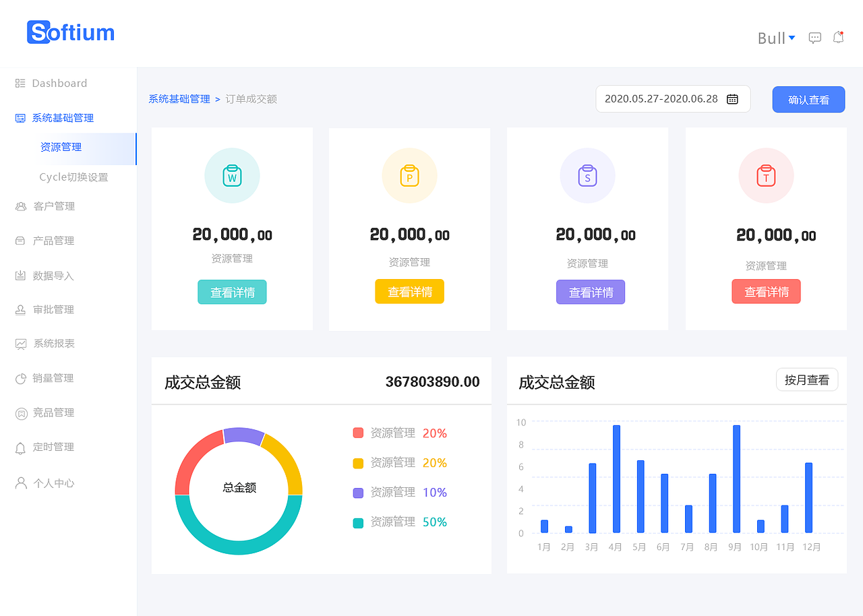Image resolution: width=863 pixels, height=616 pixels.
Task: Click the red 查看详情 button
Action: point(766,291)
